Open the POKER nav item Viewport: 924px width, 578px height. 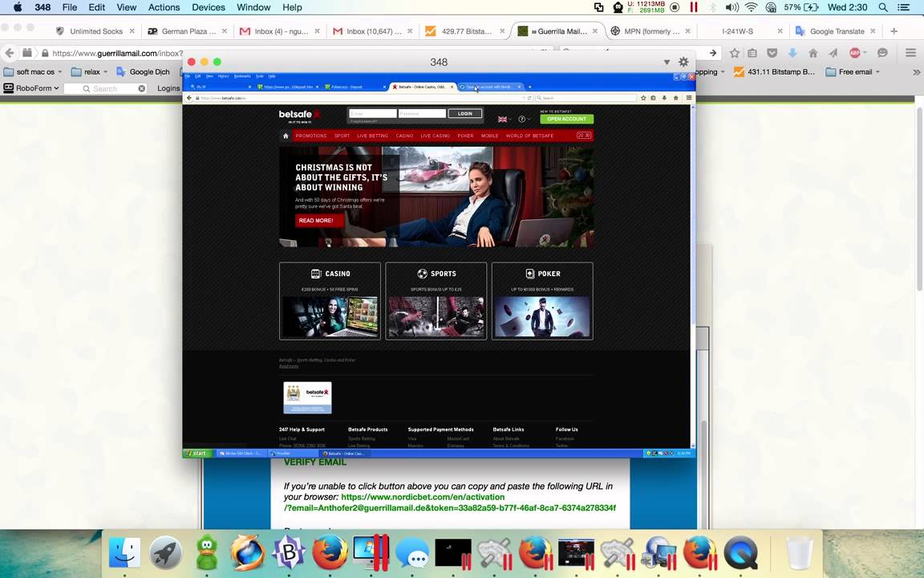point(465,136)
